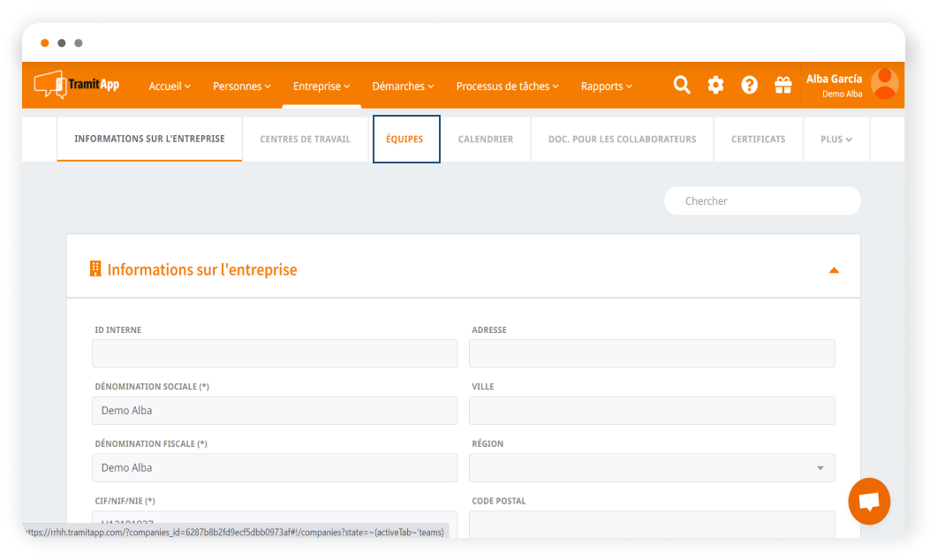Click the help question mark icon
This screenshot has width=937, height=560.
[x=749, y=85]
